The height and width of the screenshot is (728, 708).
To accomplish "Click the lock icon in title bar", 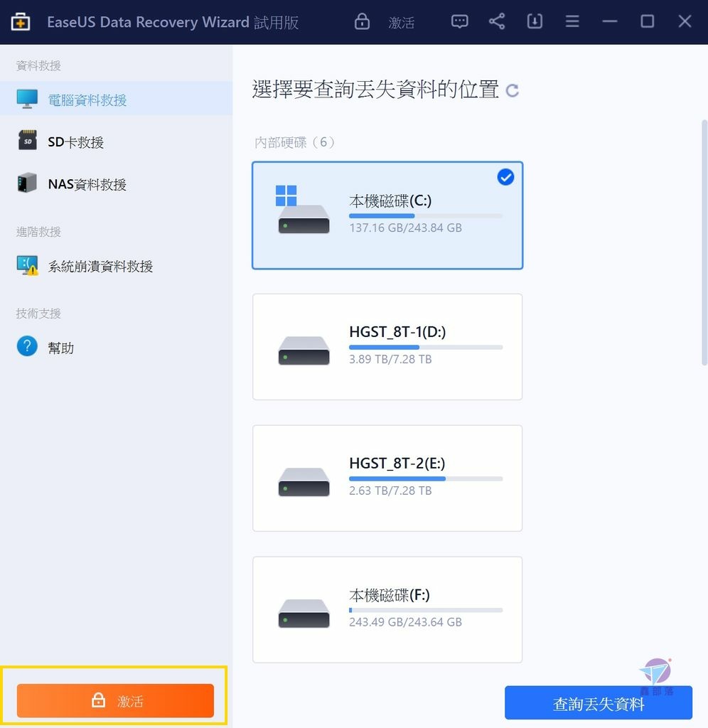I will coord(362,21).
